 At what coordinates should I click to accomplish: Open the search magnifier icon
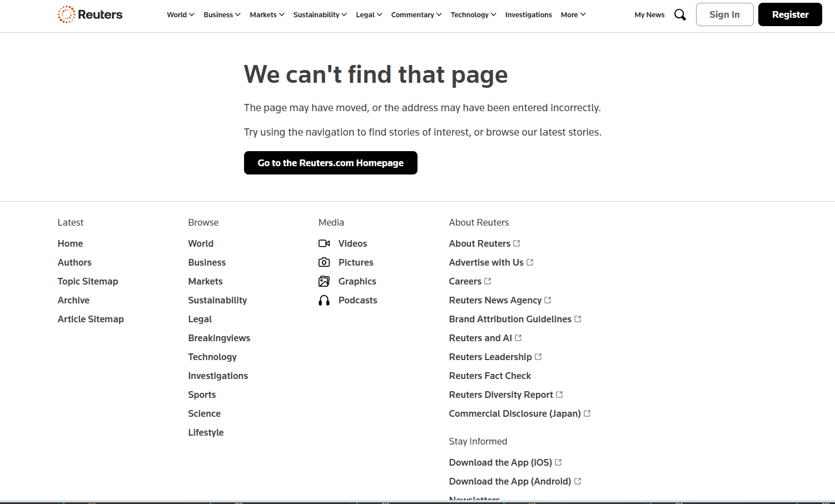click(680, 15)
